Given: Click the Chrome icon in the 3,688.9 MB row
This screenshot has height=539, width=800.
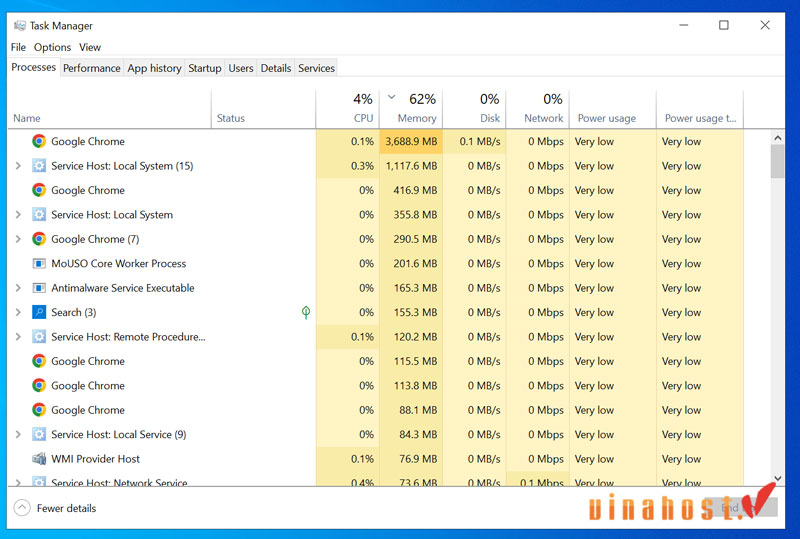Looking at the screenshot, I should [39, 142].
